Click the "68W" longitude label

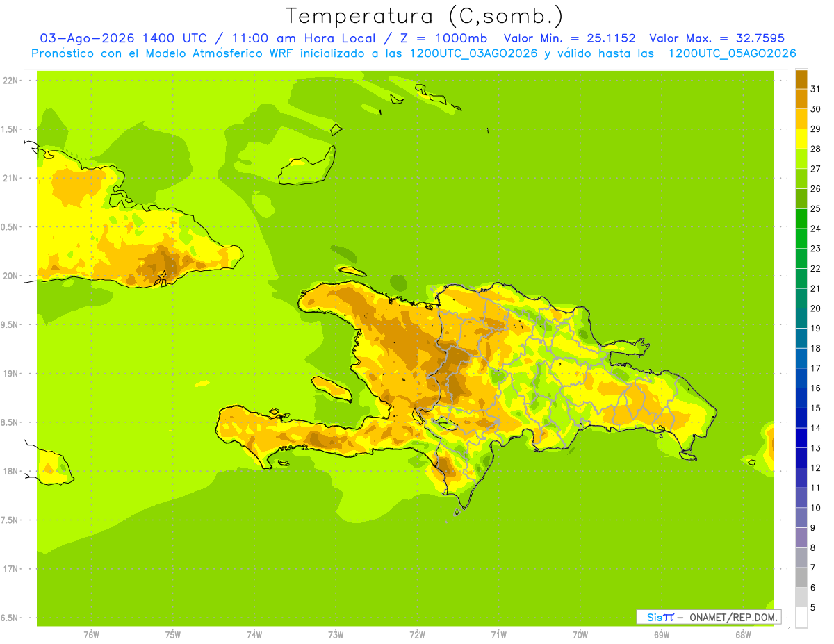[743, 635]
